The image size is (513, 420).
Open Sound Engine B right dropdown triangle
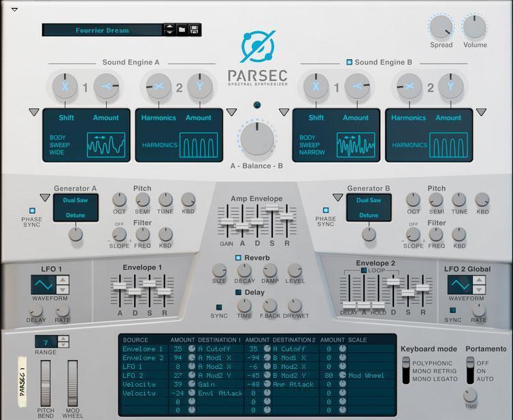[x=481, y=112]
